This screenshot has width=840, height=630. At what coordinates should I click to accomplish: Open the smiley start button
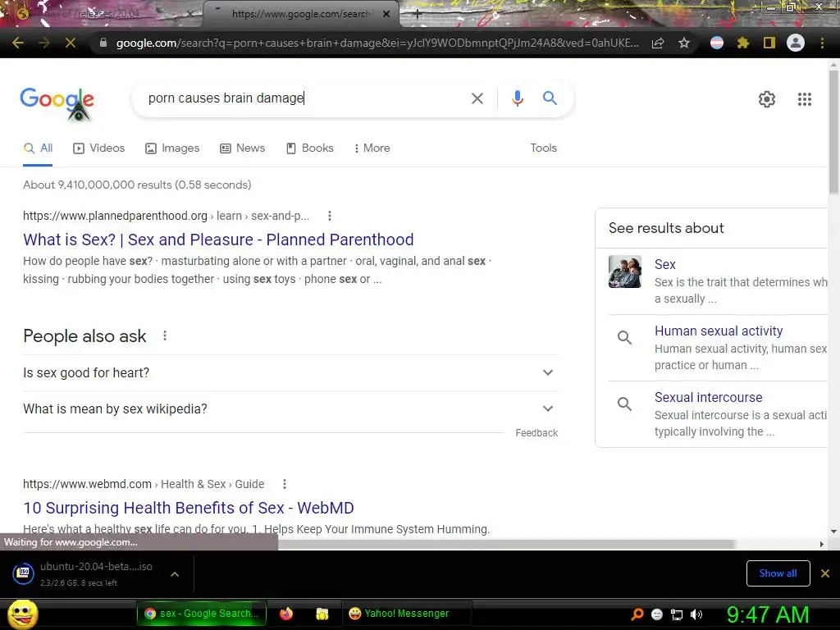22,614
